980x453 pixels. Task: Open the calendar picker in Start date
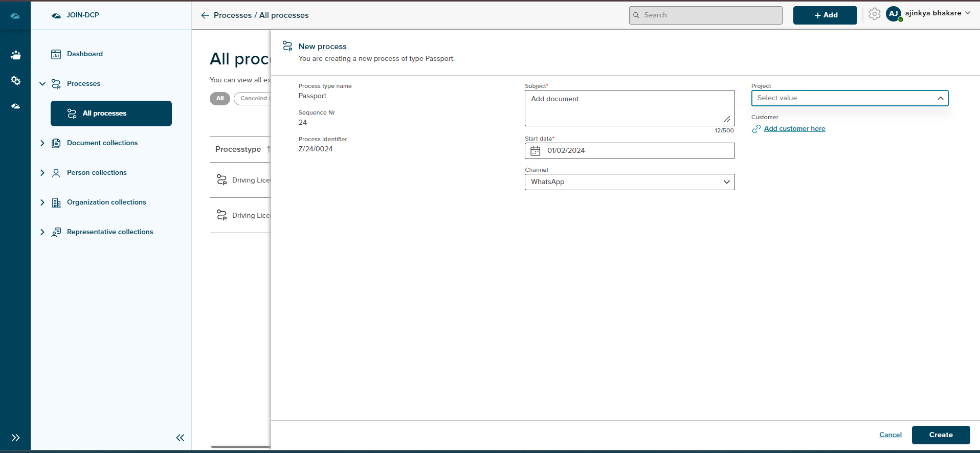click(x=535, y=151)
